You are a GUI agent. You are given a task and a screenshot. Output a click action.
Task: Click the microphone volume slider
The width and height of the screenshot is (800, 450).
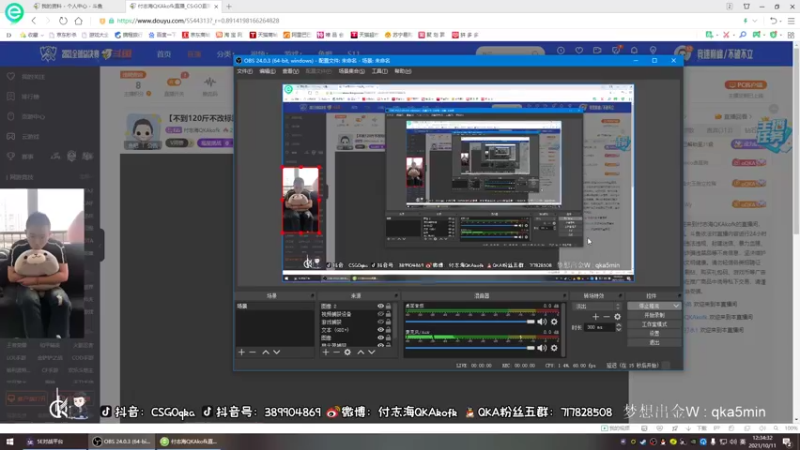(470, 348)
